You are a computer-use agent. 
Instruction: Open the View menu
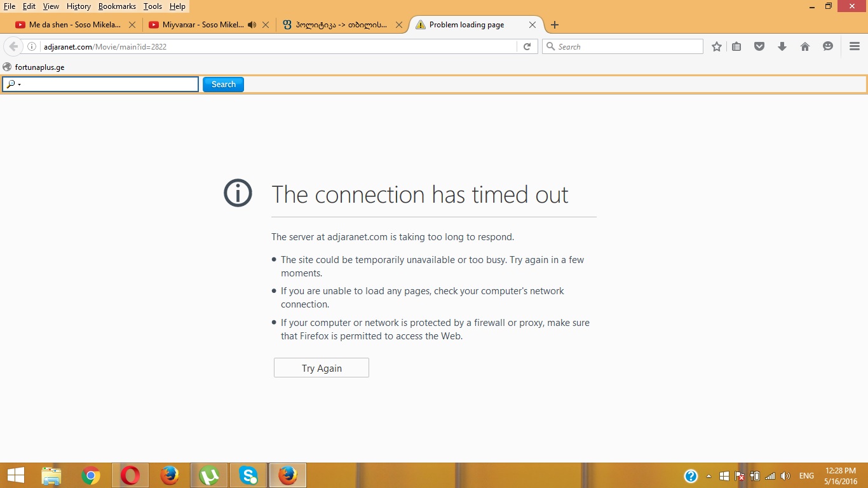pos(51,6)
